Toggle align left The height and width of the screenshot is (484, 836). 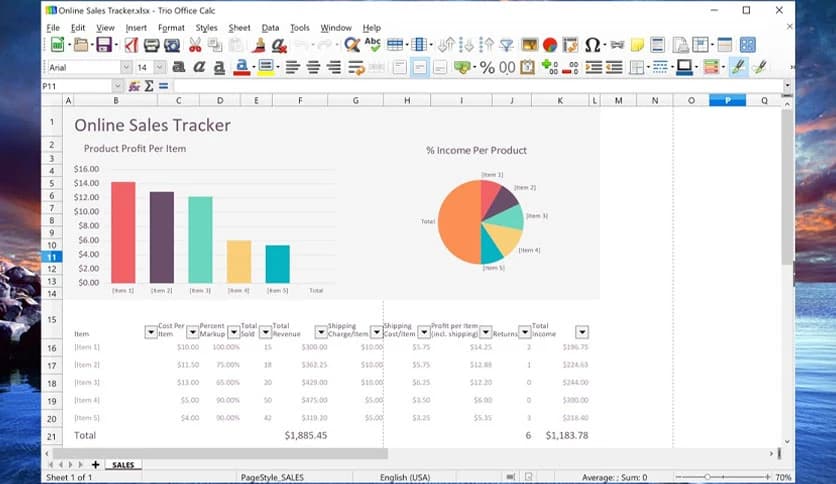click(292, 67)
